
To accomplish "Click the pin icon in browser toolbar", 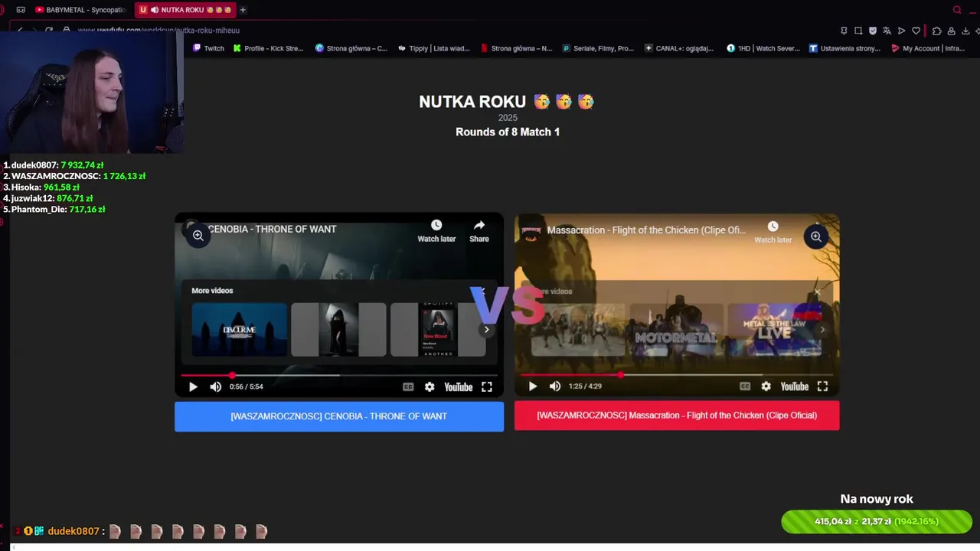I will (x=844, y=31).
